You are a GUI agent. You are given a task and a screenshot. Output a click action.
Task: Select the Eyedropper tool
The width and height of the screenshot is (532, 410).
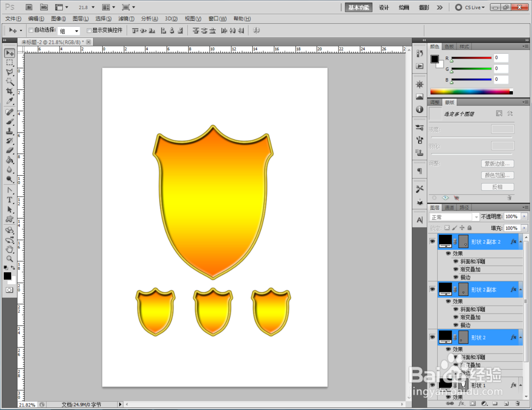point(10,101)
